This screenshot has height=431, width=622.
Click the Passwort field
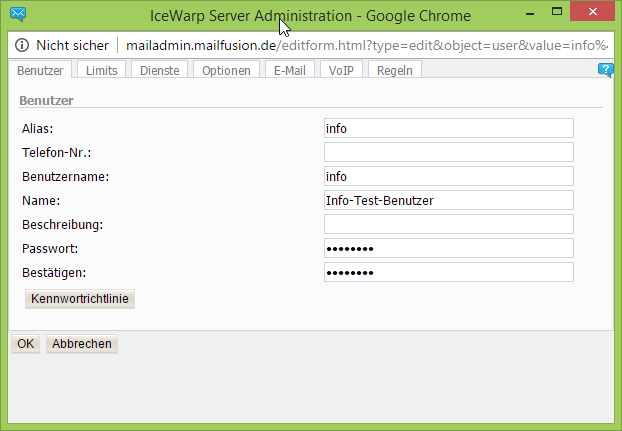coord(449,248)
